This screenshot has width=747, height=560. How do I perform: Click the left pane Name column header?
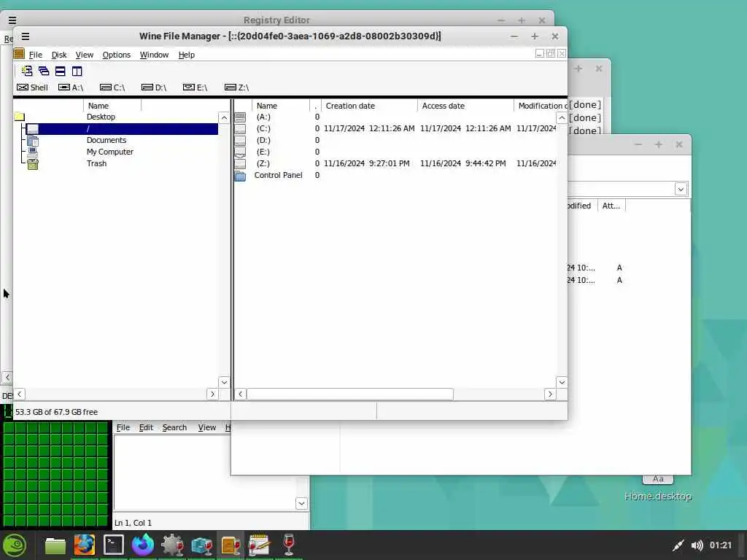tap(112, 106)
